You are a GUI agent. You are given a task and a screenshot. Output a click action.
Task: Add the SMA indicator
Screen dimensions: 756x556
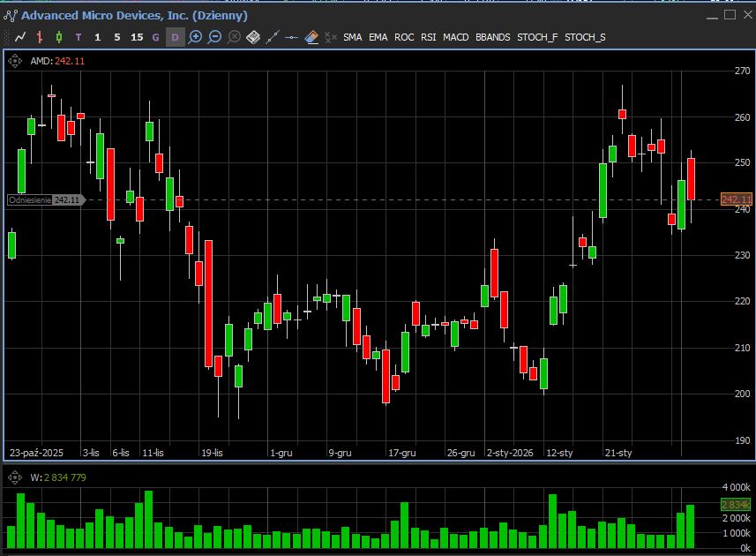pyautogui.click(x=353, y=37)
